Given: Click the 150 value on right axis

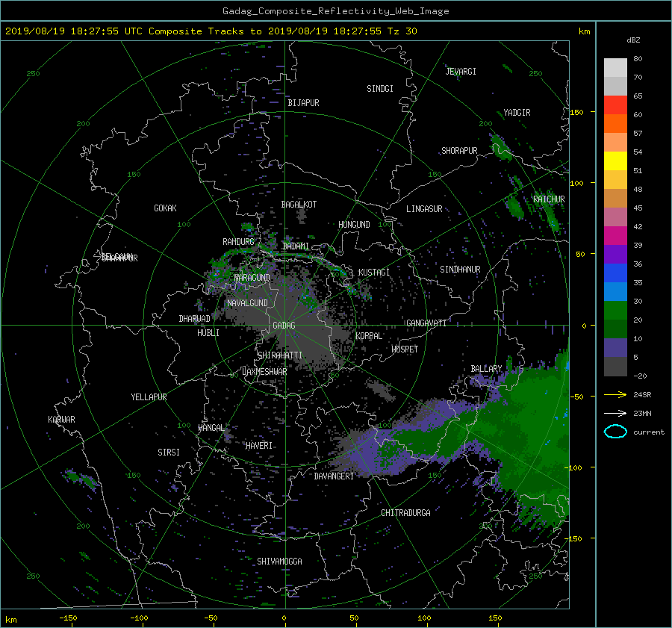Looking at the screenshot, I should click(x=577, y=112).
